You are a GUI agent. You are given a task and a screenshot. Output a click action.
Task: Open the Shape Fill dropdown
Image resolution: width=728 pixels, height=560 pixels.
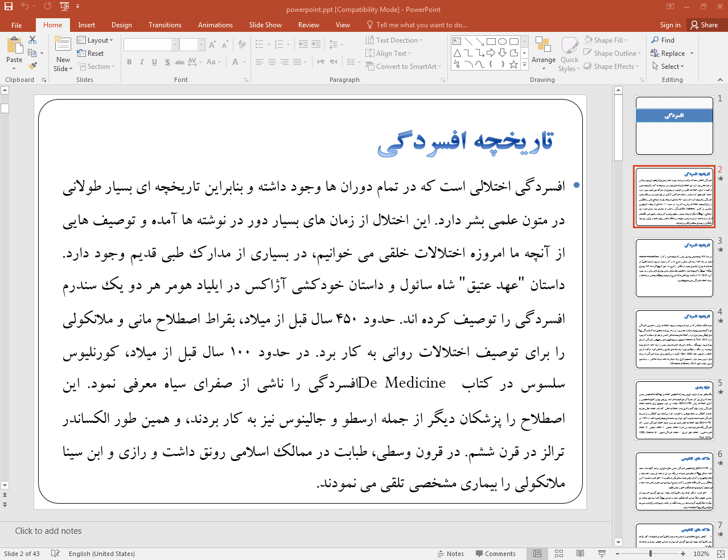607,40
